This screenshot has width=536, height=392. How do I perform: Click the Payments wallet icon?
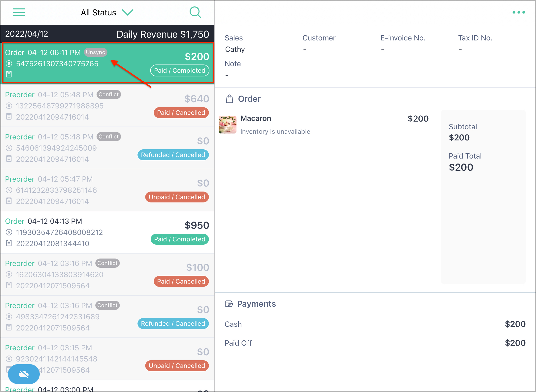point(229,304)
